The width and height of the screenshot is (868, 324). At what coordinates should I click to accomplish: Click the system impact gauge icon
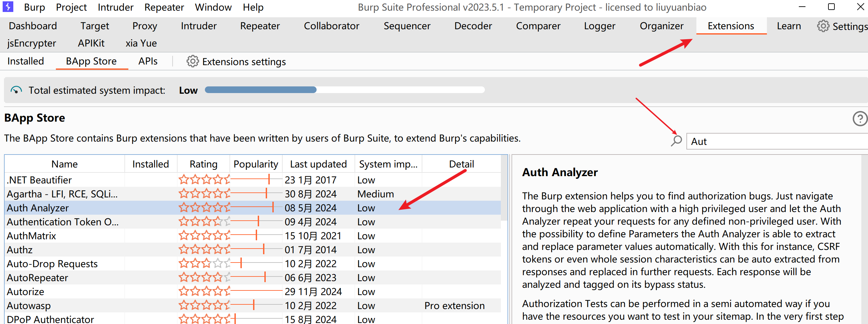(16, 90)
